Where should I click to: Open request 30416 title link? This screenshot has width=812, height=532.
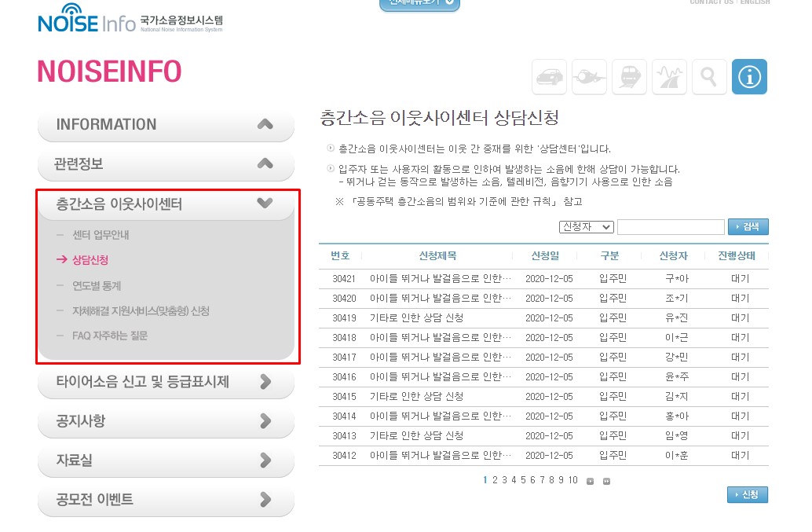tap(441, 377)
